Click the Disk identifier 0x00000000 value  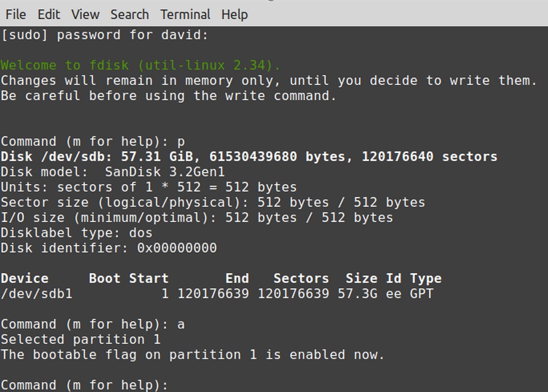177,248
